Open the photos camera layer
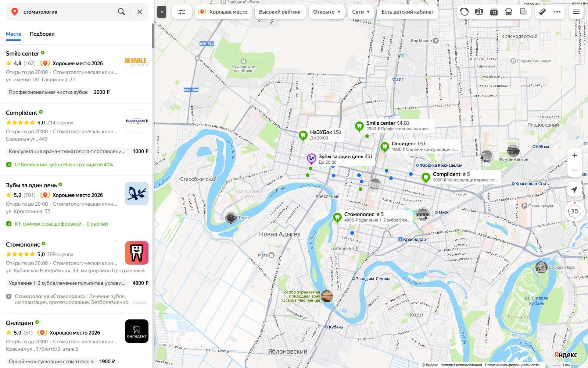588x368 pixels. point(494,12)
